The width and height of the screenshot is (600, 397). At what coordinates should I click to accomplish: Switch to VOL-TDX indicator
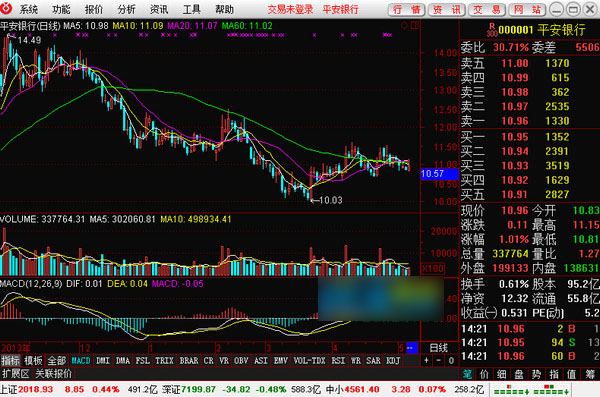310,361
